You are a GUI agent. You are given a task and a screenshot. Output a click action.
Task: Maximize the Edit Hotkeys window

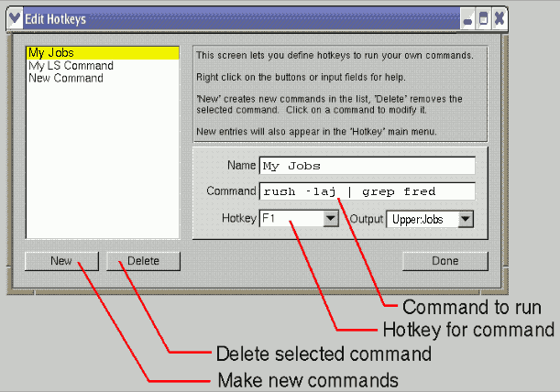tap(483, 18)
